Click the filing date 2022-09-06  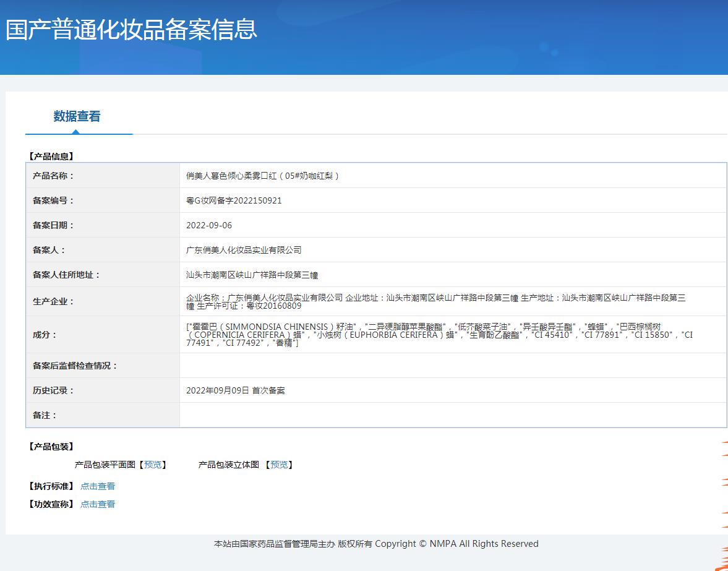click(x=209, y=225)
